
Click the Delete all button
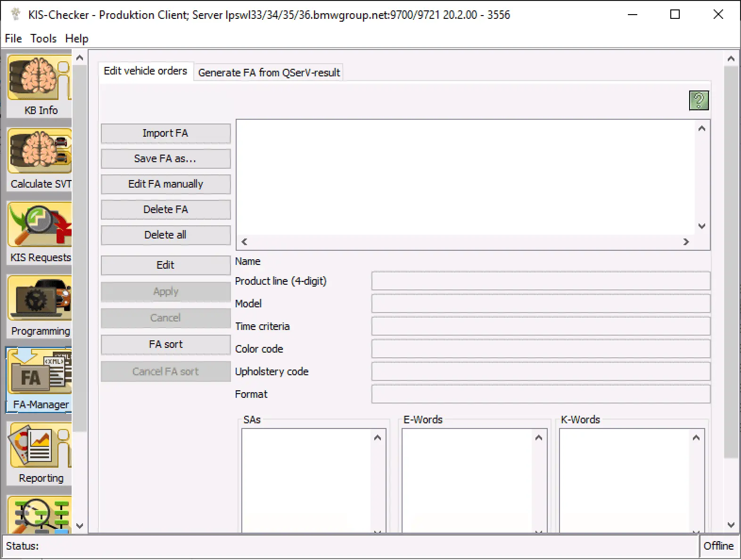point(165,235)
